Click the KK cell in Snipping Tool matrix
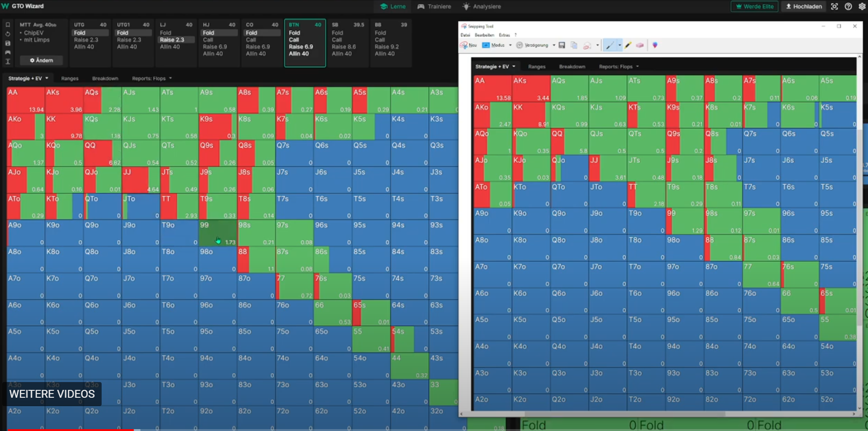The height and width of the screenshot is (431, 868). (531, 115)
